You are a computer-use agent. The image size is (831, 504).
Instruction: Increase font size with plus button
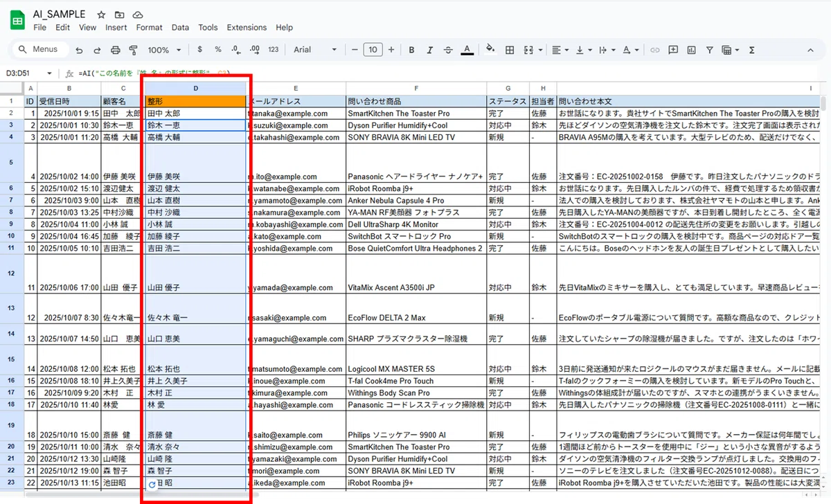[x=391, y=50]
